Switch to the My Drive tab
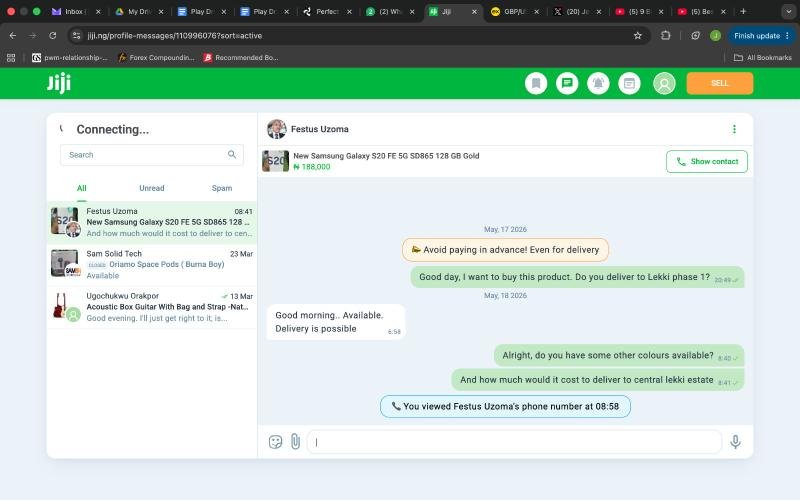Image resolution: width=800 pixels, height=500 pixels. coord(137,11)
